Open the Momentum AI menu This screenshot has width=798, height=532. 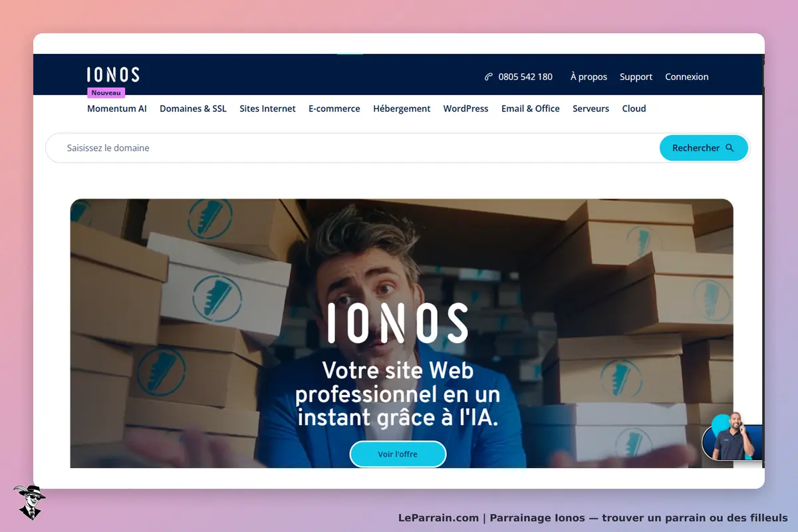pyautogui.click(x=117, y=108)
